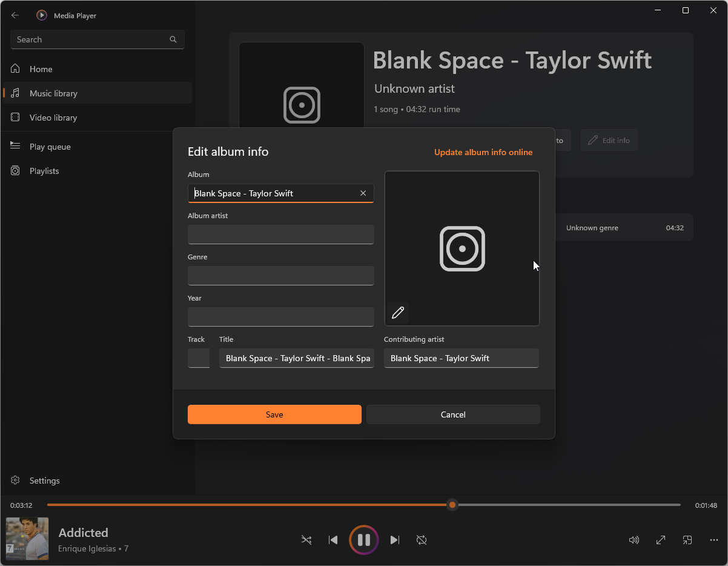728x566 pixels.
Task: Click the pencil icon to edit album art
Action: click(x=398, y=313)
